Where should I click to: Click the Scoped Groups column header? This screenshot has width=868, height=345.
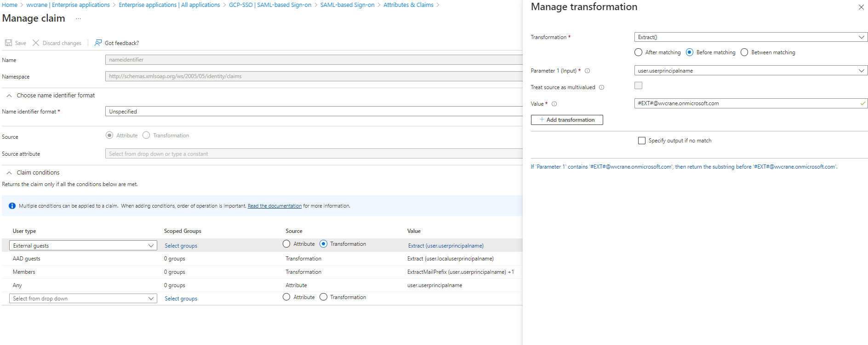pos(183,231)
